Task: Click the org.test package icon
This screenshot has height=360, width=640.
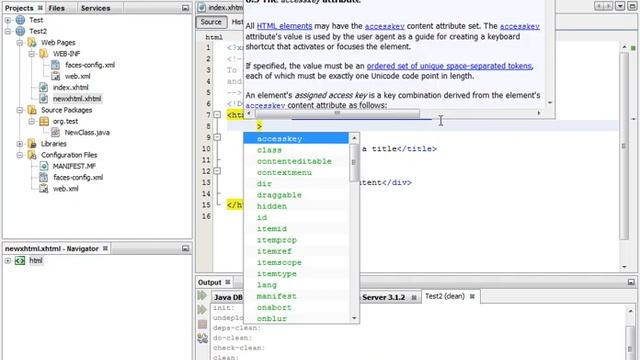Action: pos(44,121)
